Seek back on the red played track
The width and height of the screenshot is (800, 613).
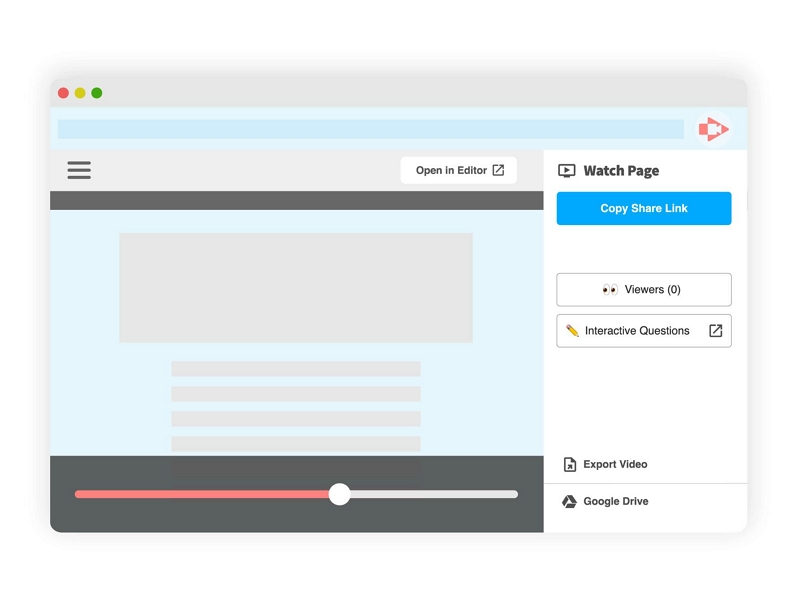coord(202,494)
